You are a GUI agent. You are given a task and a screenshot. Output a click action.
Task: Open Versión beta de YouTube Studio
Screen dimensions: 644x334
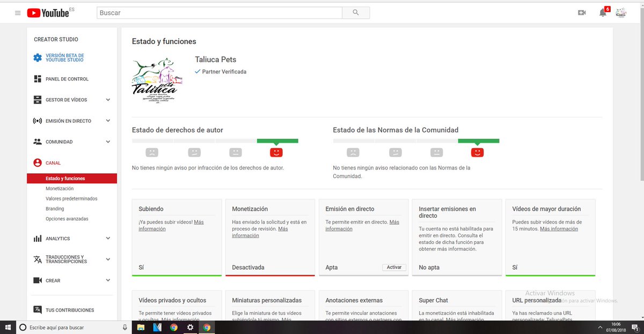pyautogui.click(x=65, y=58)
